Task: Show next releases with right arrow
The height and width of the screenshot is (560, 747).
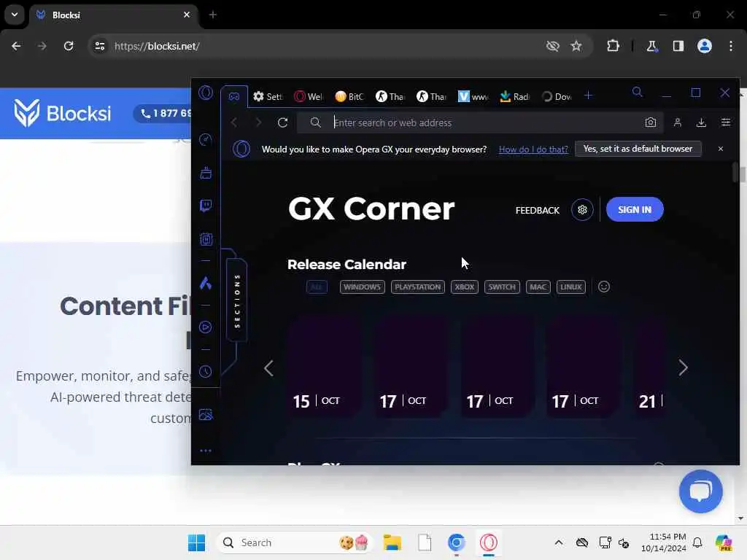Action: pos(683,367)
